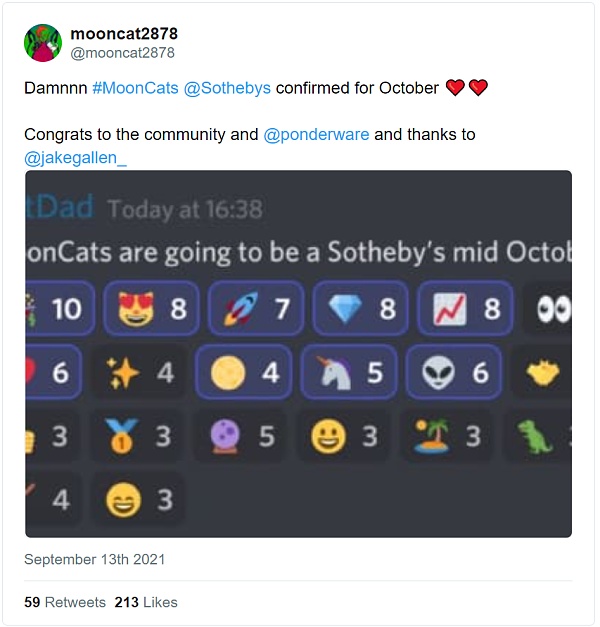Click the alien emoji reaction
The image size is (600, 627).
pyautogui.click(x=453, y=372)
